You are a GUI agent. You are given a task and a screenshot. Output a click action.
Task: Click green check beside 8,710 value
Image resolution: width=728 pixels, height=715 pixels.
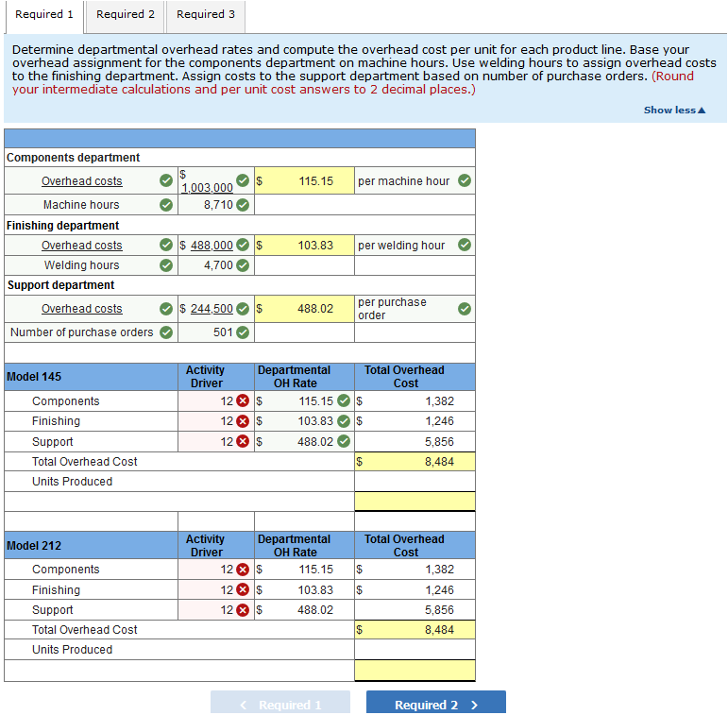click(x=243, y=205)
